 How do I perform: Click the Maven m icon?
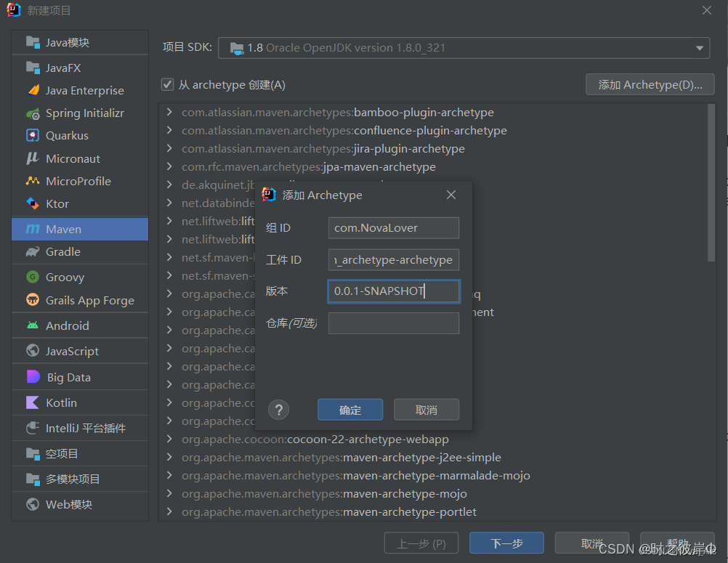tap(33, 229)
